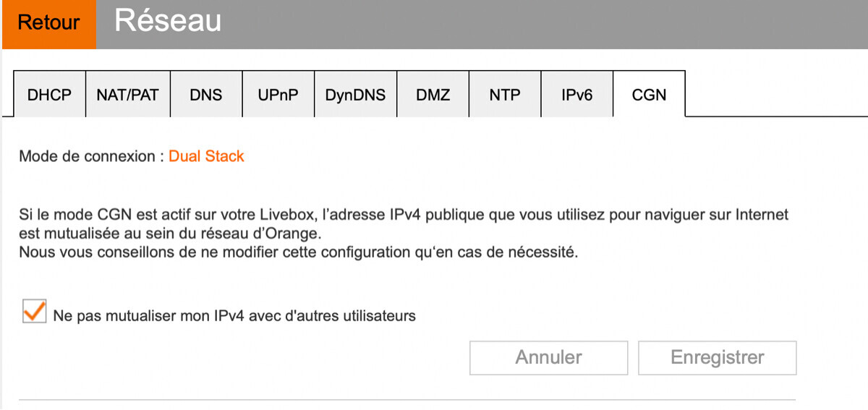Open the NTP tab

[x=504, y=95]
